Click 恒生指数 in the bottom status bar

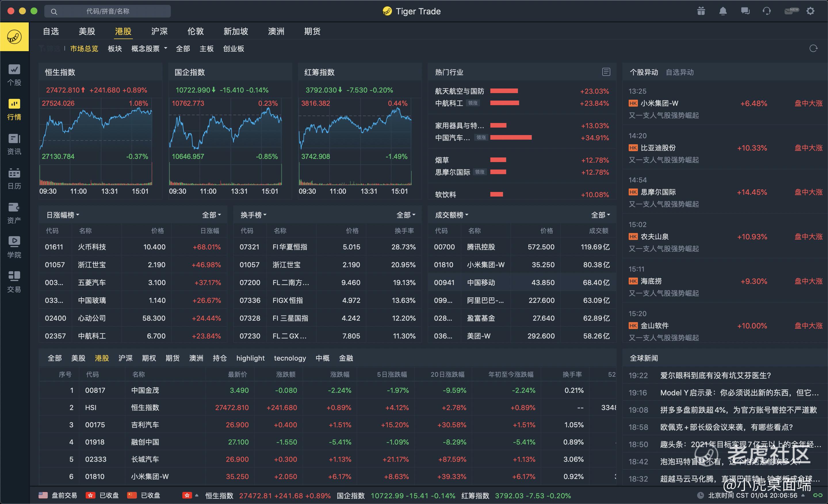coord(219,495)
